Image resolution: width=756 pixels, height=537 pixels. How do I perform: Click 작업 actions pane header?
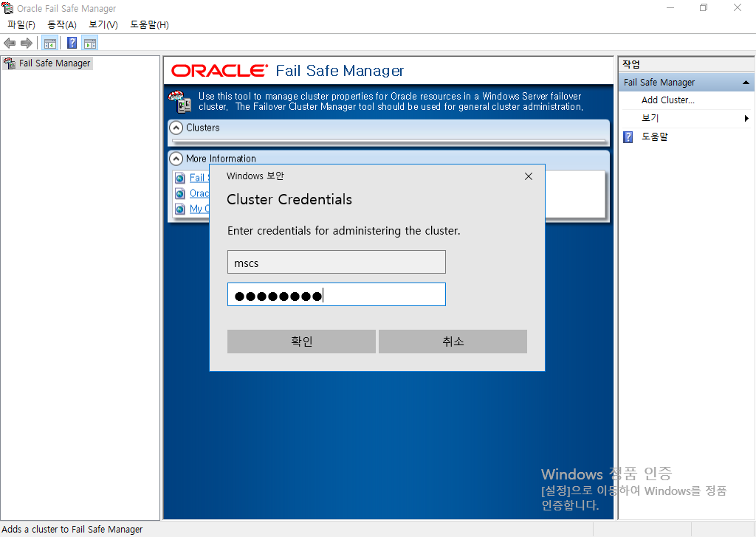pyautogui.click(x=630, y=64)
